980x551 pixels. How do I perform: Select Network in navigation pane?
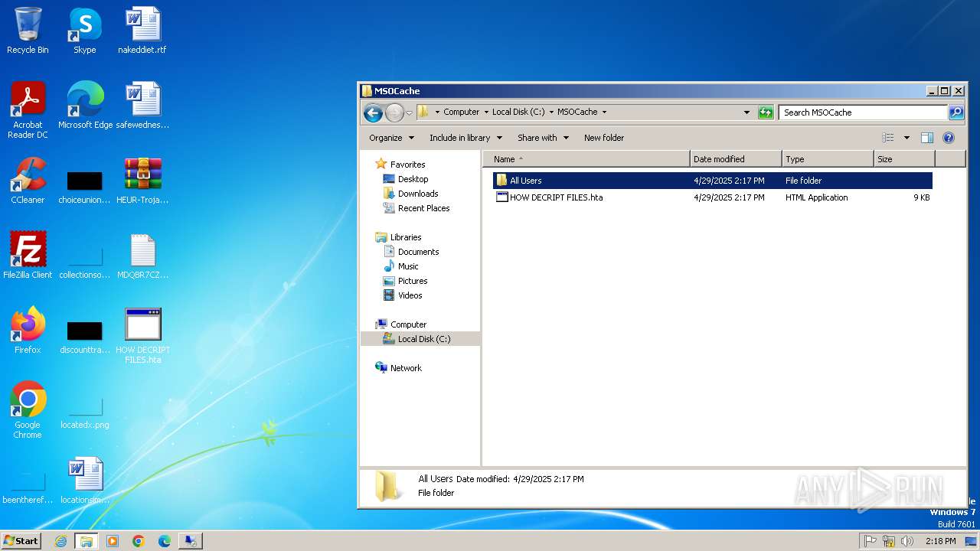406,368
